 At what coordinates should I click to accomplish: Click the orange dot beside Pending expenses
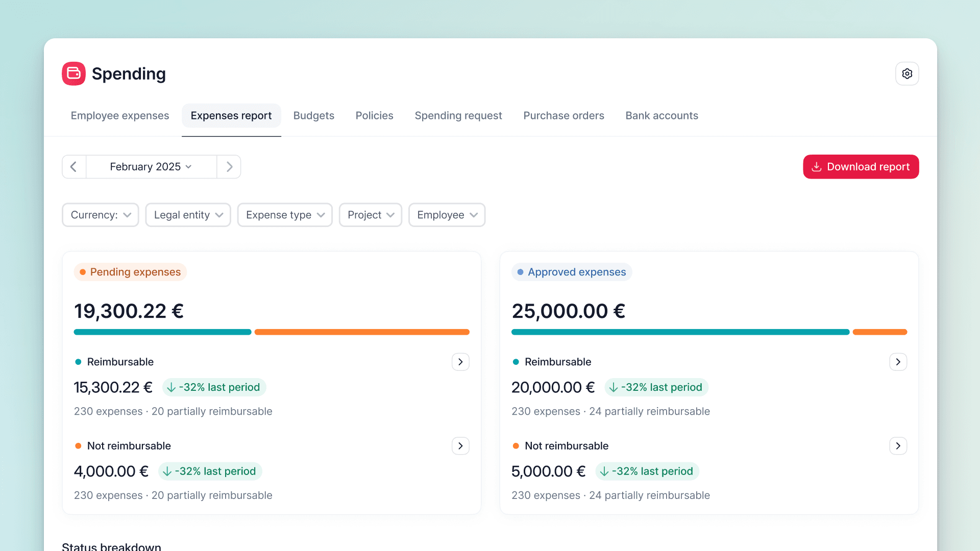pos(82,272)
